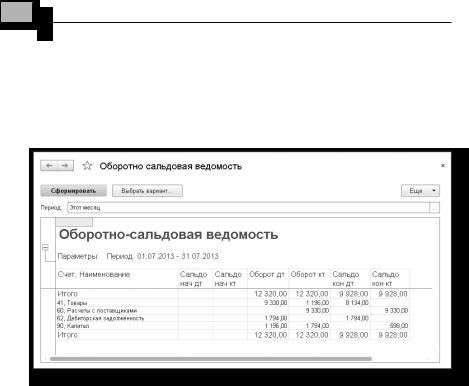Click the Период input field
Viewport: 469px width, 386px height.
click(248, 208)
